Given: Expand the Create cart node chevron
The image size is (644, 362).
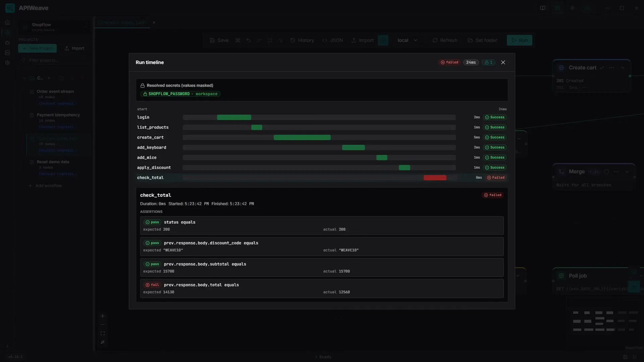Looking at the screenshot, I should [x=623, y=68].
